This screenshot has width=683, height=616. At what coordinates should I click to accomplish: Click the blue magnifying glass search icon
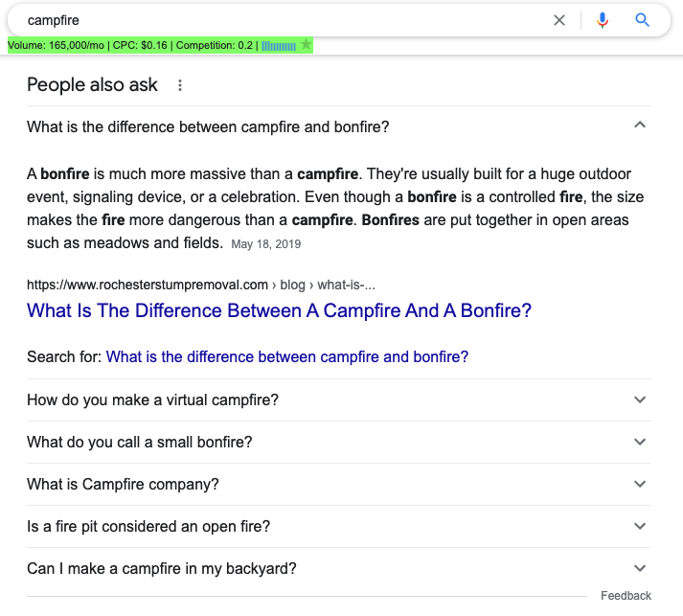tap(643, 20)
